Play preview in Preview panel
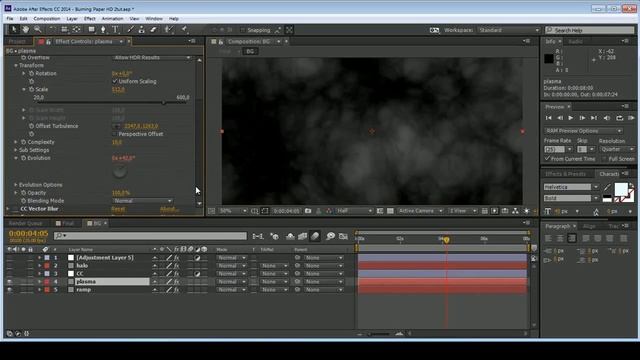Screen dimensions: 640x360 tap(571, 118)
